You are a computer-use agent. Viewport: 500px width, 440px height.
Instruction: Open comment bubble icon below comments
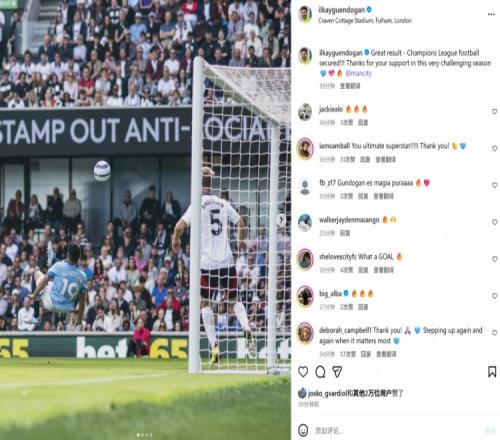[320, 372]
